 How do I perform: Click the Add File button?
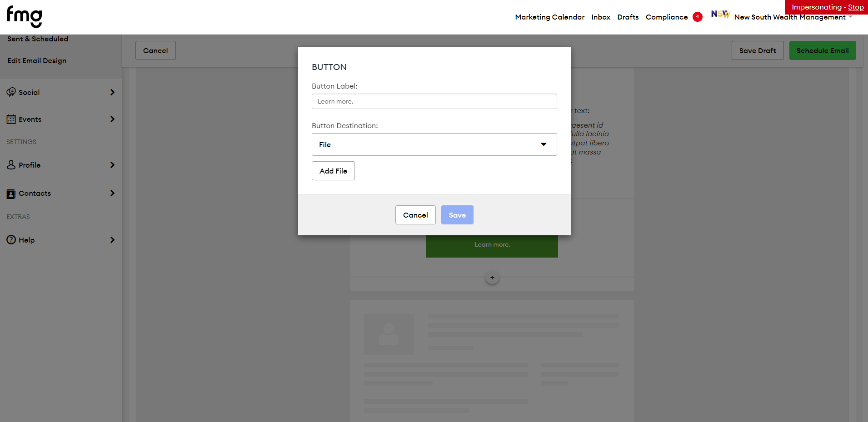point(333,171)
